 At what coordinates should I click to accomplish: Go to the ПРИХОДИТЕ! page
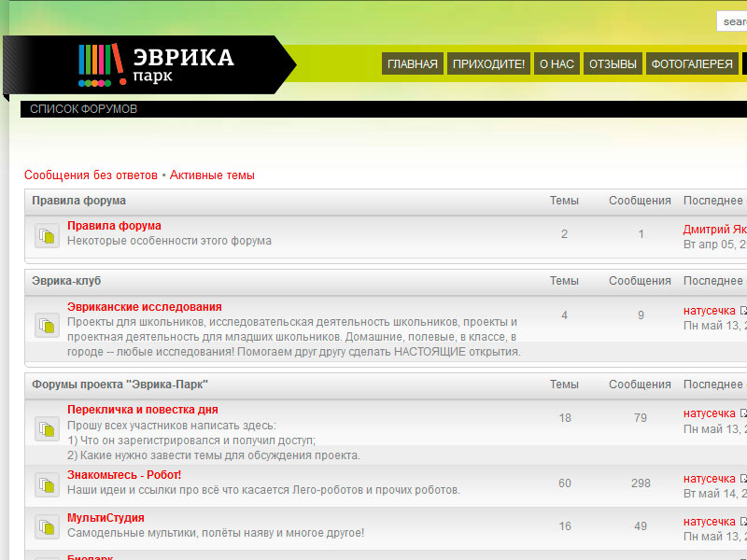488,64
